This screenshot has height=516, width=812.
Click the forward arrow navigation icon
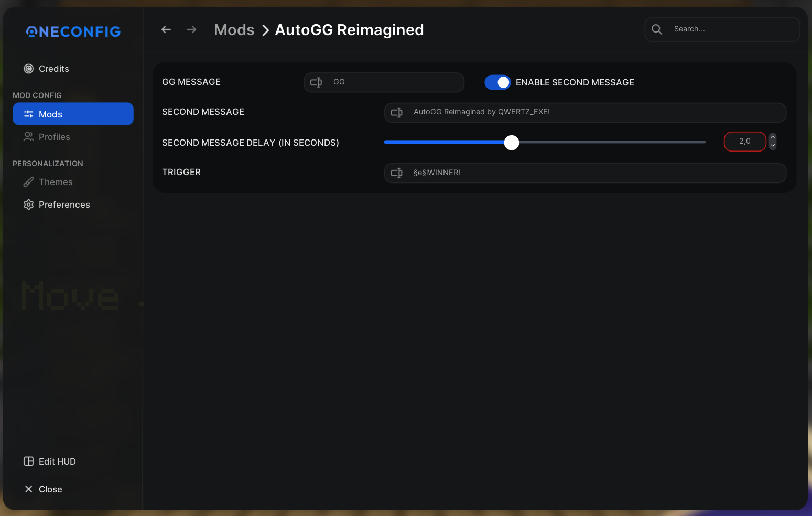pyautogui.click(x=191, y=30)
